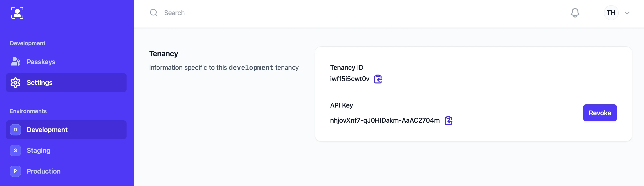Click the Passage logo in the sidebar
The image size is (644, 186).
(x=17, y=13)
